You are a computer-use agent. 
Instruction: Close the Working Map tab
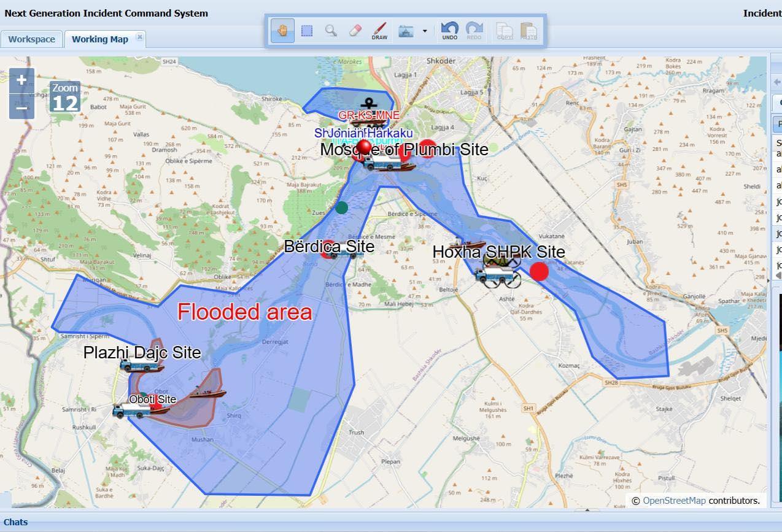[x=139, y=38]
